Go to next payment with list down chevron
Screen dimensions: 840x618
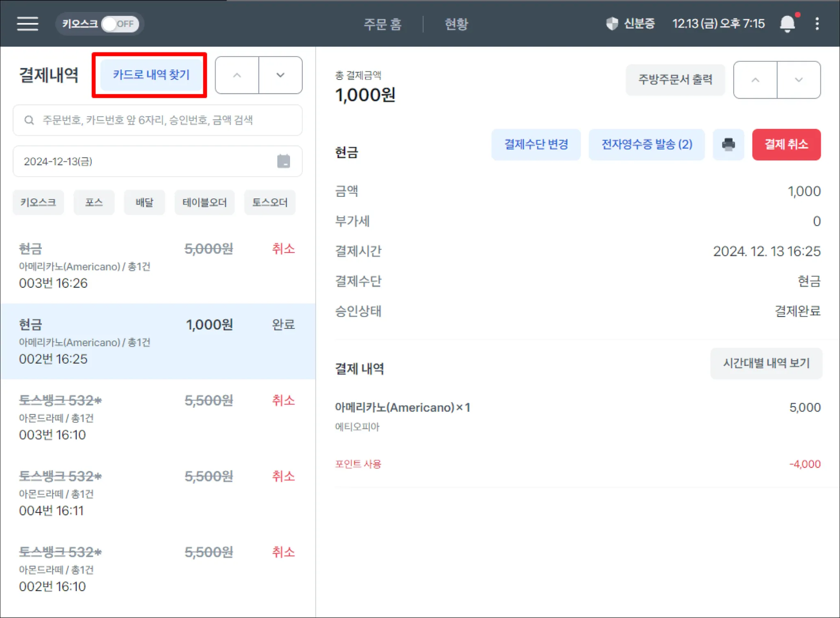pos(281,75)
